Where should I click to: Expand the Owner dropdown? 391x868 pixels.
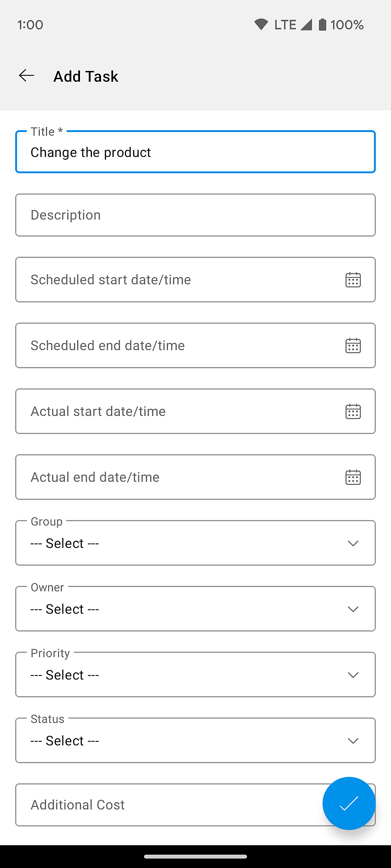195,609
